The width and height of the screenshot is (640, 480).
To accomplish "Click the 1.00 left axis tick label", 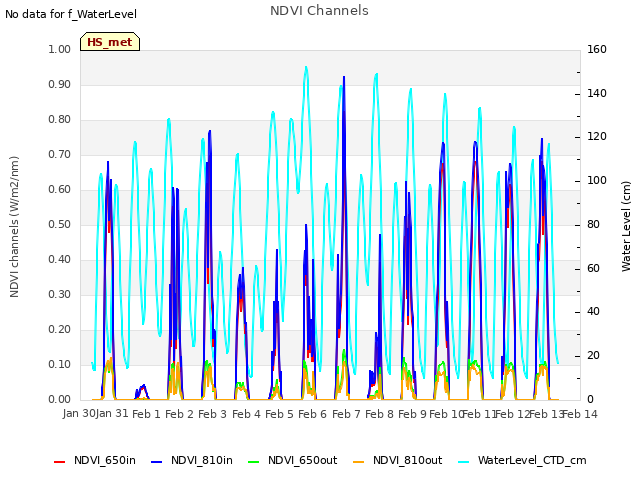I will point(60,49).
